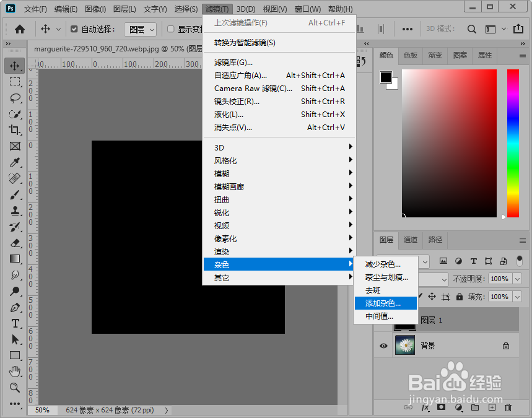Select the Lasso tool
Viewport: 532px width, 418px height.
point(15,98)
